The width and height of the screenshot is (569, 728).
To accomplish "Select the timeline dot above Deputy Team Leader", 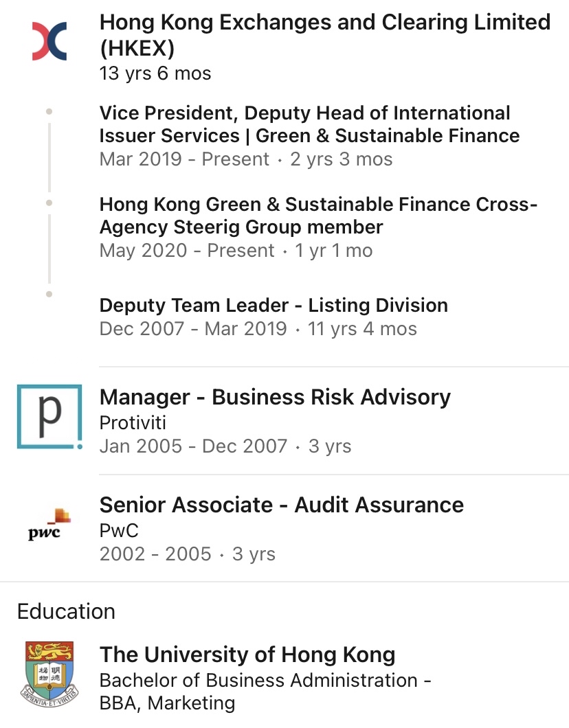I will coord(49,294).
